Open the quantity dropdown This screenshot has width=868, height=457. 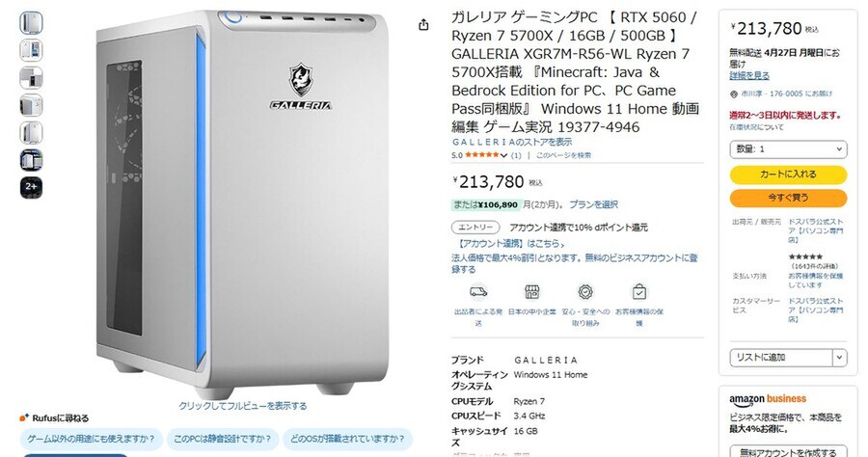click(x=788, y=148)
